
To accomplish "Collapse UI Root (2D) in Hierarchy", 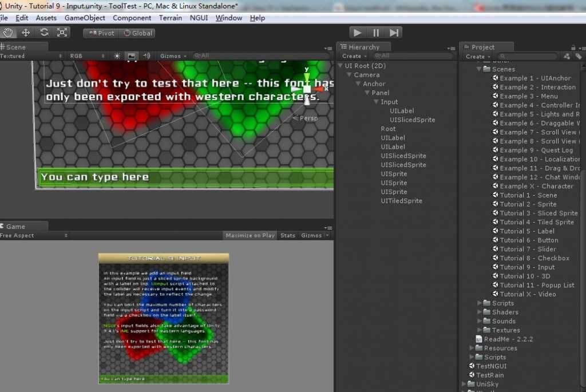I will coord(340,66).
